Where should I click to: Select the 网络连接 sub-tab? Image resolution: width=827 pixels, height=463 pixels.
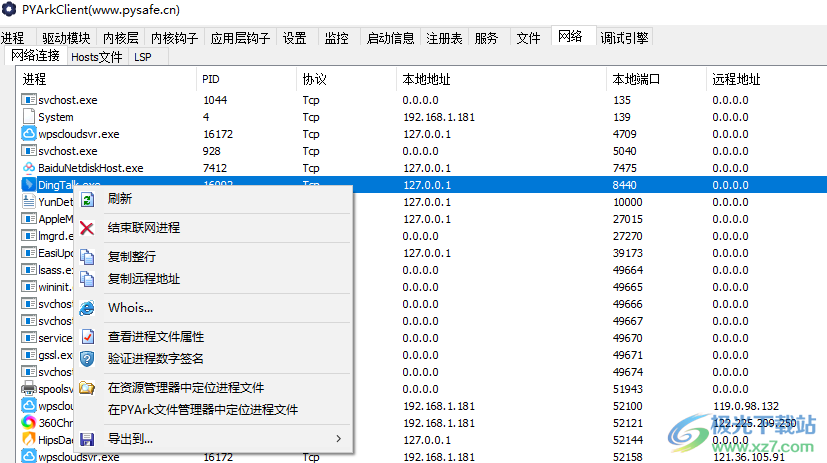point(35,55)
